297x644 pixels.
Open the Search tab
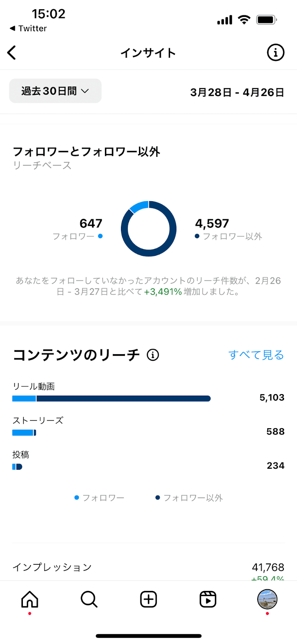(89, 599)
